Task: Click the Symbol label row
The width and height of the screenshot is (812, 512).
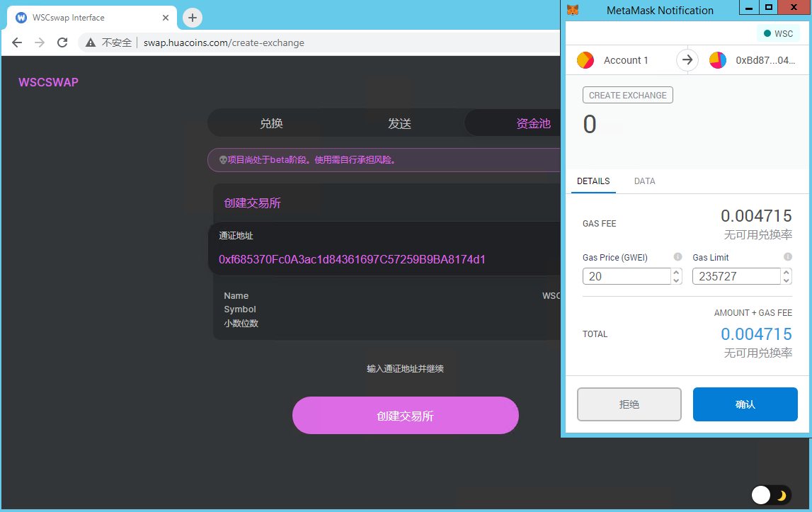Action: [240, 309]
